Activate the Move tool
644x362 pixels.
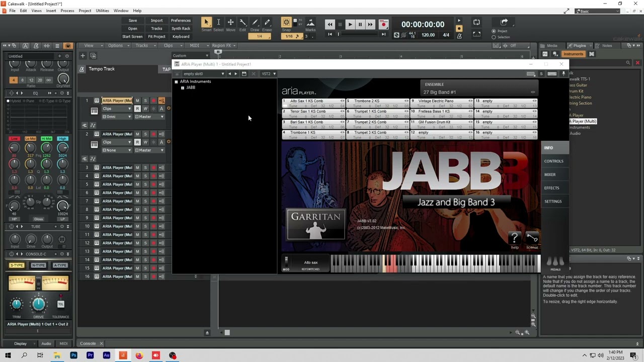[x=230, y=22]
